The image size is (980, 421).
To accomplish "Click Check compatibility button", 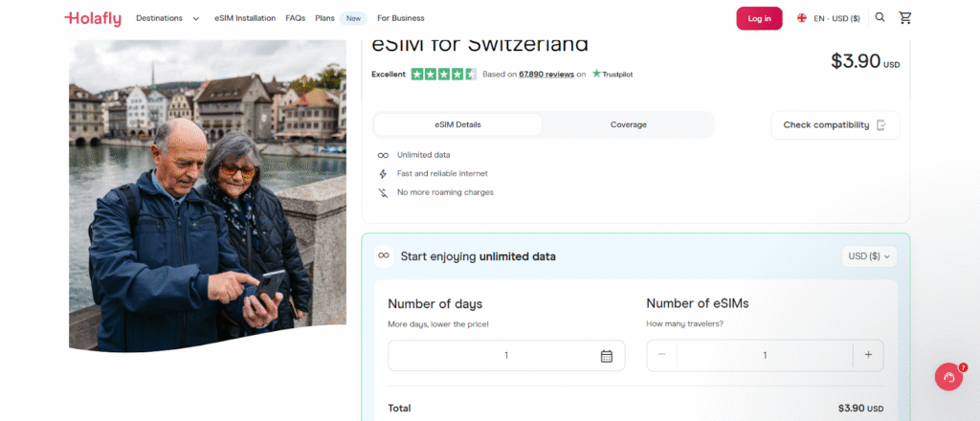I will pyautogui.click(x=835, y=125).
